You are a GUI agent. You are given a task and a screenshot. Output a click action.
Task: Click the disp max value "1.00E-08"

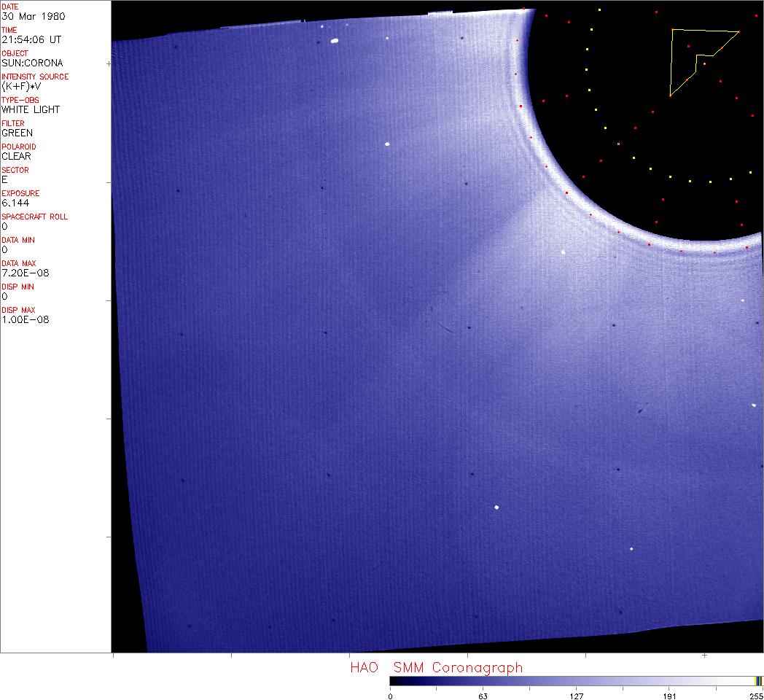[26, 319]
